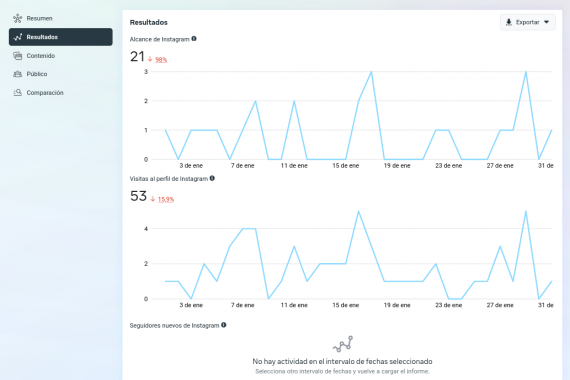Image resolution: width=570 pixels, height=380 pixels.
Task: Click the profile visits chart peak near 15 de ene
Action: click(x=358, y=211)
